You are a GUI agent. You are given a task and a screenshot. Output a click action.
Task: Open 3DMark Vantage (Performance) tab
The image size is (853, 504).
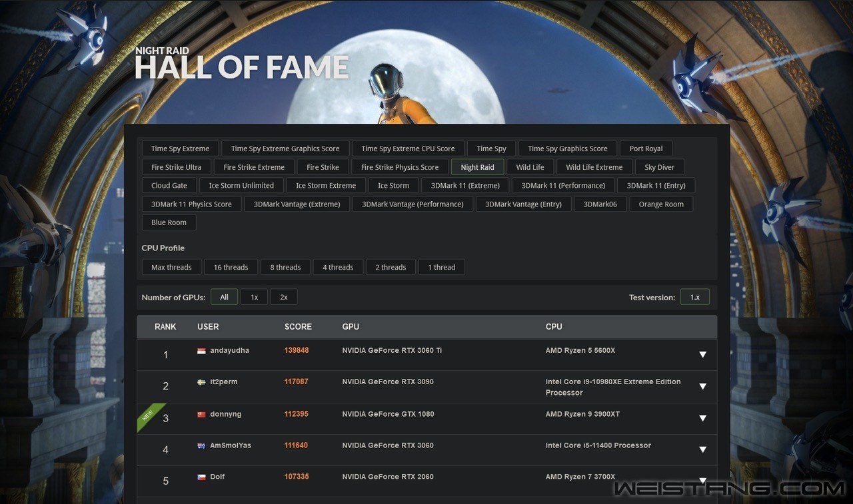(413, 204)
